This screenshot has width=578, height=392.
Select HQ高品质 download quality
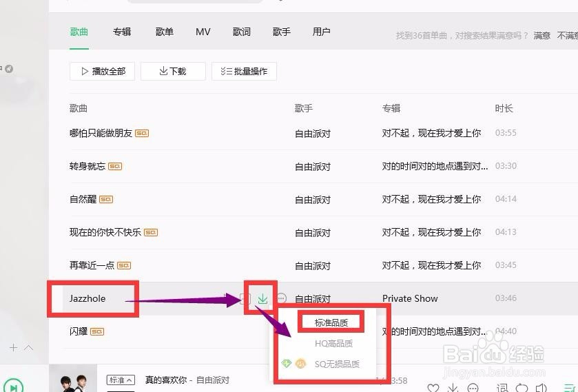click(333, 343)
